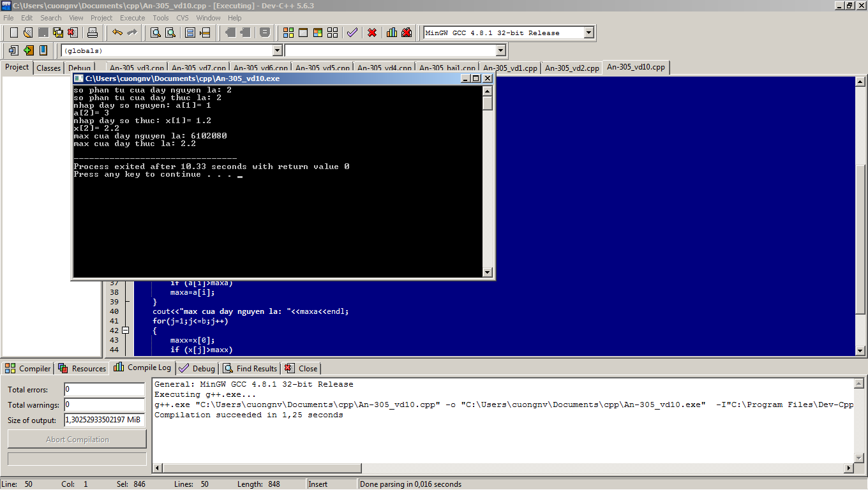This screenshot has height=490, width=868.
Task: Click the Close tab in bottom panel
Action: coord(301,368)
